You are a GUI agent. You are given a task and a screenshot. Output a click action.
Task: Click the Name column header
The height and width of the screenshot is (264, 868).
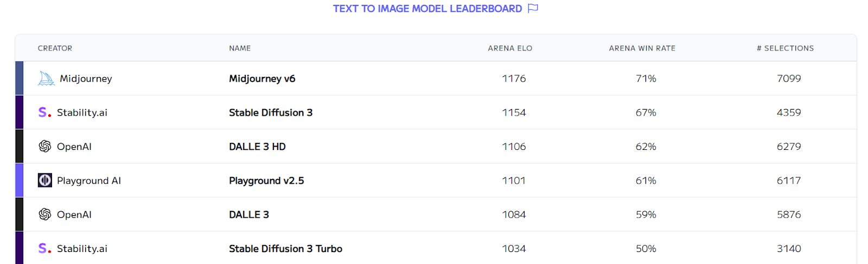point(240,48)
